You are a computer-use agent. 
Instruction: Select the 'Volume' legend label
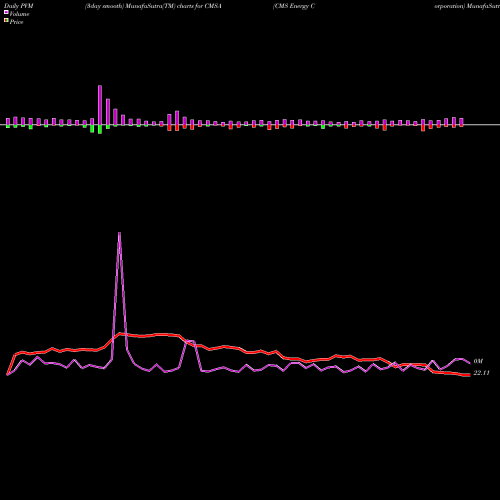(x=19, y=14)
